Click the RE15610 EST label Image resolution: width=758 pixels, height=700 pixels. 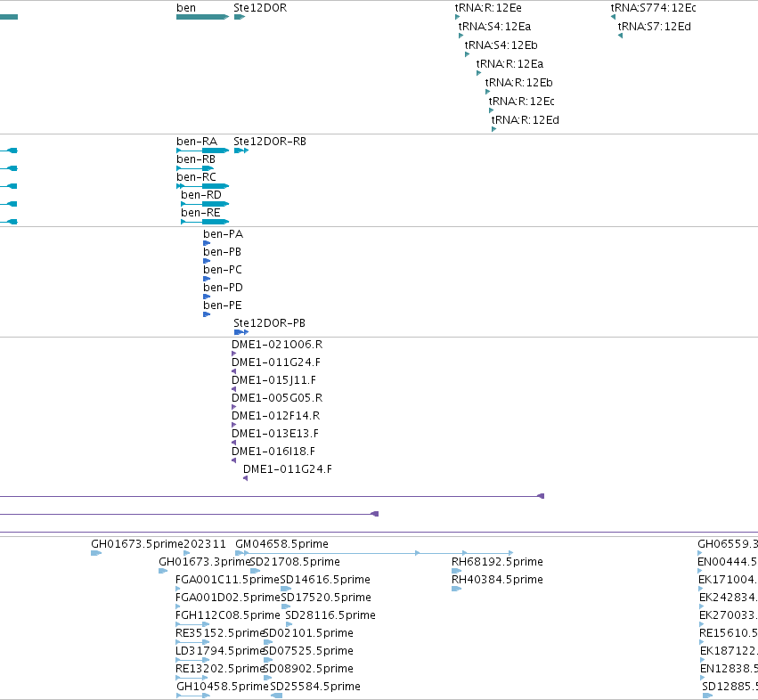(729, 633)
